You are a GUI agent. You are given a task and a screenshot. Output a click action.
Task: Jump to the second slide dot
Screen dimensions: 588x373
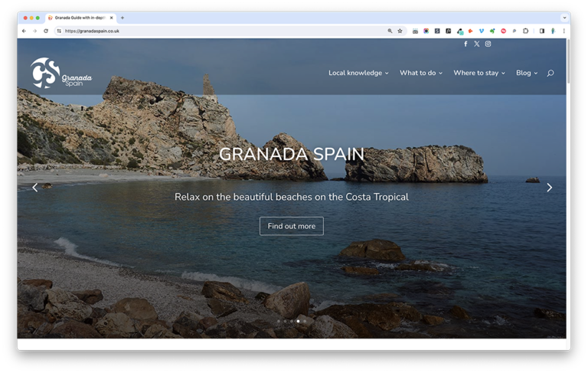(285, 321)
